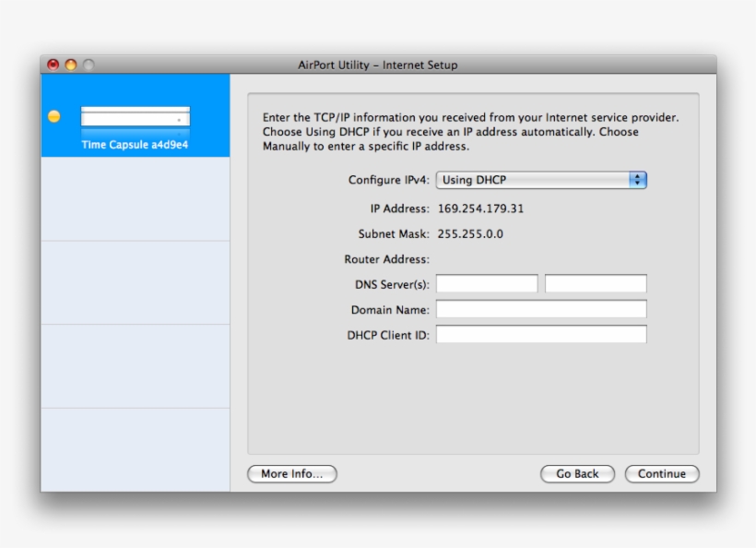Click inside the Domain Name field
The image size is (756, 548).
[x=541, y=309]
